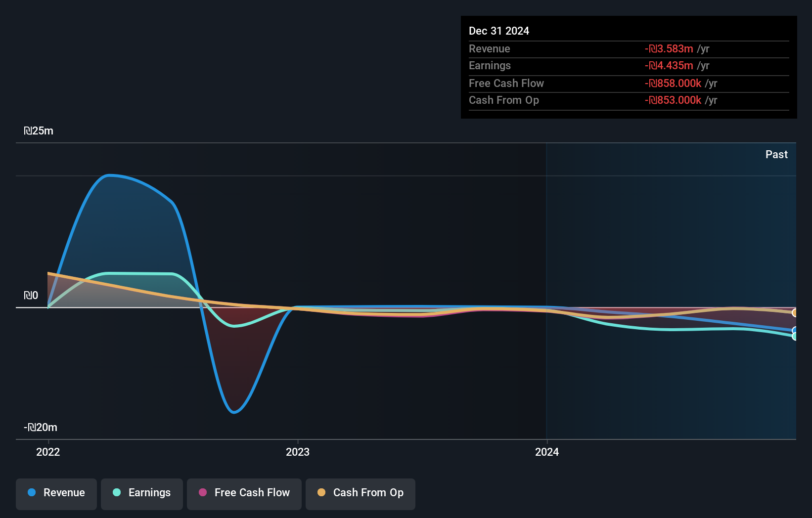Click the ₪0 y-axis label
The image size is (812, 518).
pos(31,296)
